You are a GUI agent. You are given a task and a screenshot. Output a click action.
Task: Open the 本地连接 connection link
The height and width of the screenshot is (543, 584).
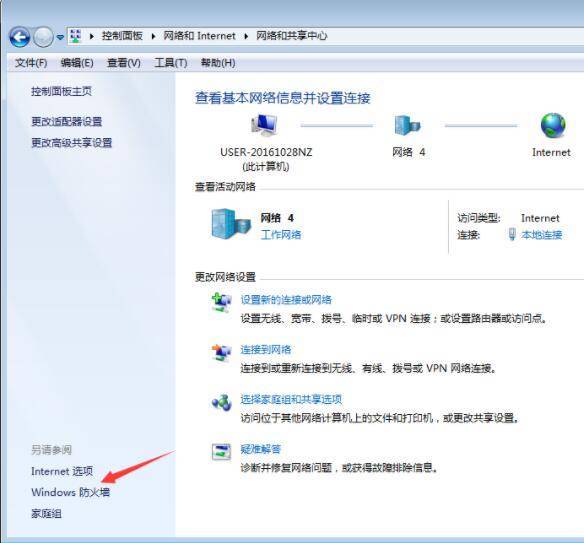(x=542, y=235)
